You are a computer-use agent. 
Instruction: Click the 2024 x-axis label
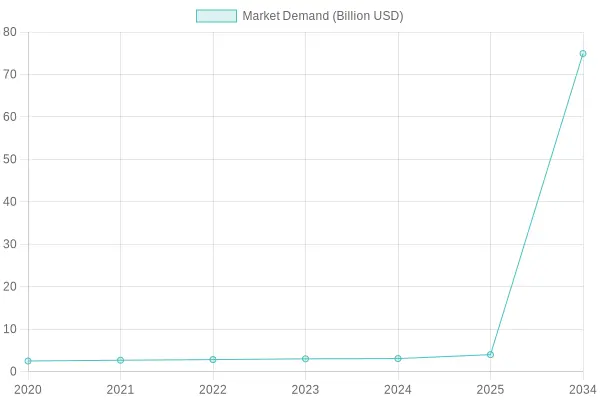[x=398, y=390]
